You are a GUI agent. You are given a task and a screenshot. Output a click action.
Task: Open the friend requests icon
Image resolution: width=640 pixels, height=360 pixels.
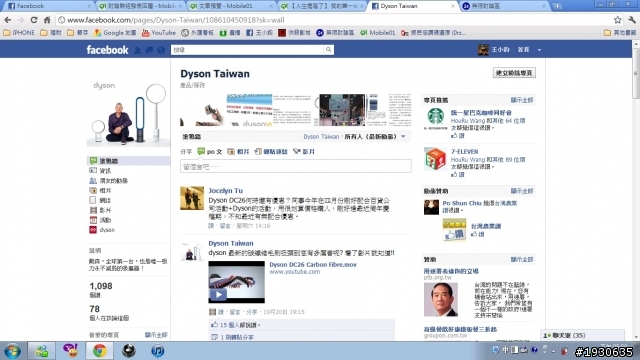(138, 50)
